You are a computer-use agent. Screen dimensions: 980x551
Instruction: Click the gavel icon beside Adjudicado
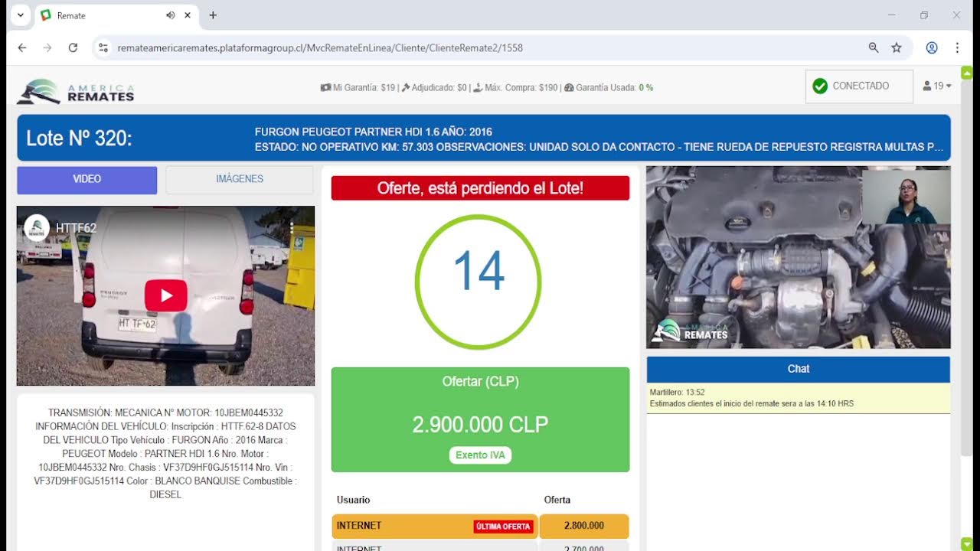tap(406, 88)
